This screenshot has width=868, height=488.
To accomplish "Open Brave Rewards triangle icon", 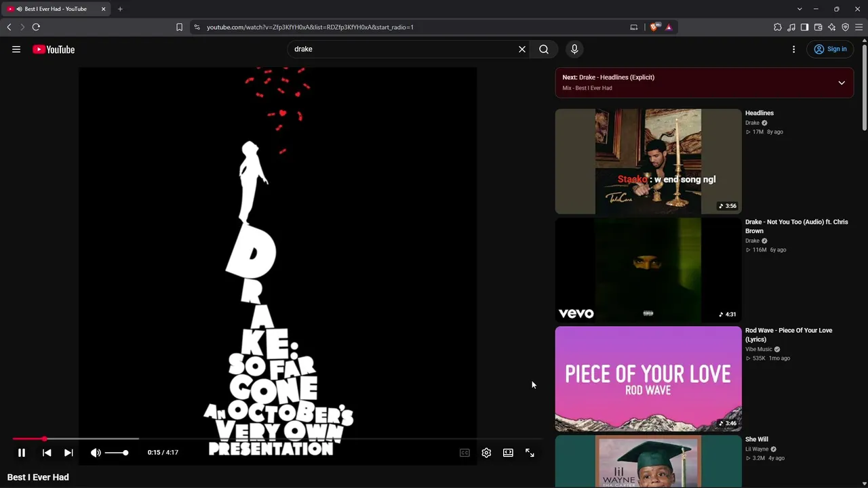I will (x=669, y=27).
